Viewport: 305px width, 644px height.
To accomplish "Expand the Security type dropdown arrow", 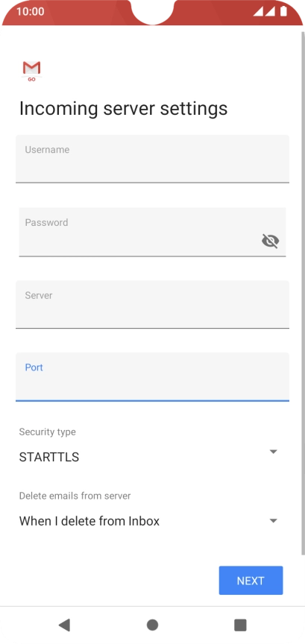I will 274,452.
